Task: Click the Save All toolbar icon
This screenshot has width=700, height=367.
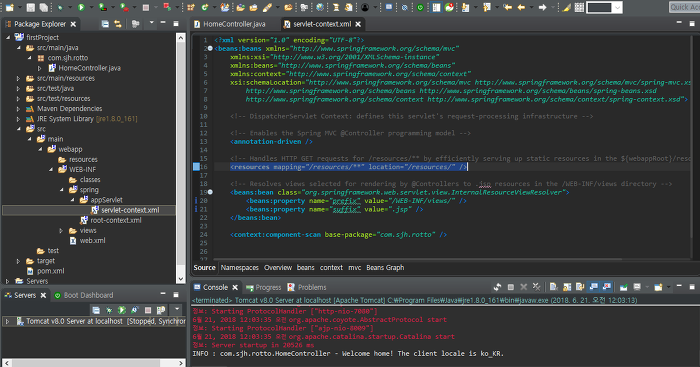Action: pyautogui.click(x=43, y=7)
